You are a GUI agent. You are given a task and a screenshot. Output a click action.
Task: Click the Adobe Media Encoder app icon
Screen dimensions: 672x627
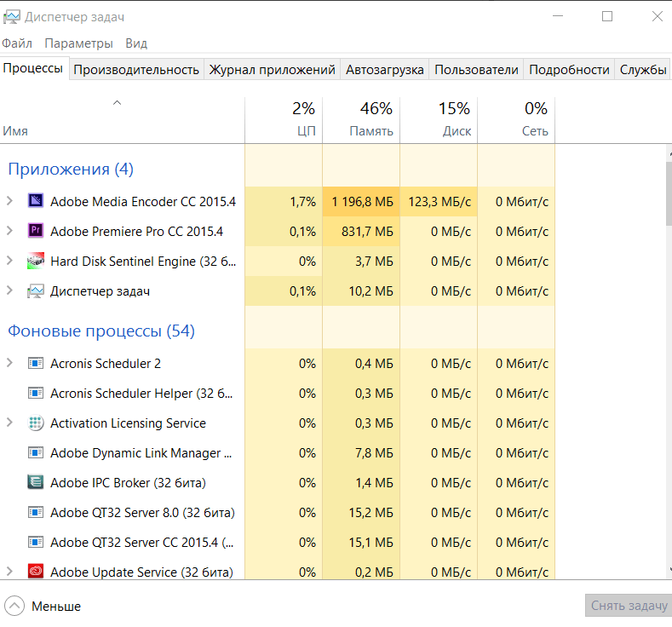click(36, 200)
